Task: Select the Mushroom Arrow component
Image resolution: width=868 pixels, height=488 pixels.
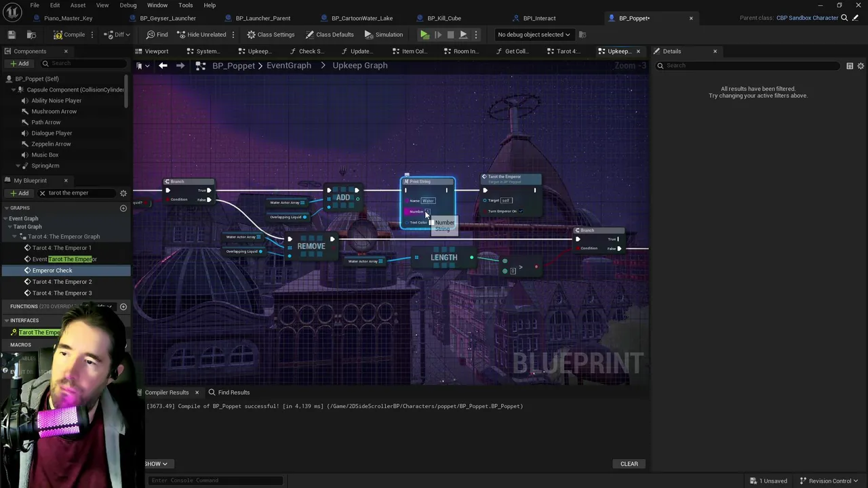Action: click(x=54, y=111)
